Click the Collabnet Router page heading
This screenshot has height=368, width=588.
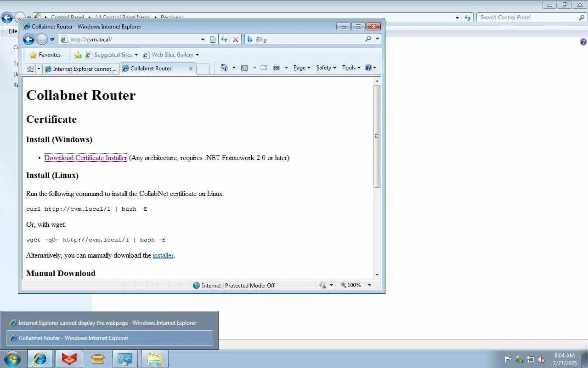81,95
